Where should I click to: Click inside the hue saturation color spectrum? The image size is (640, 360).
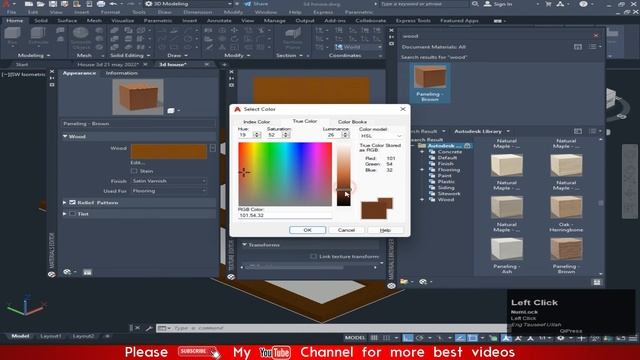tap(285, 174)
